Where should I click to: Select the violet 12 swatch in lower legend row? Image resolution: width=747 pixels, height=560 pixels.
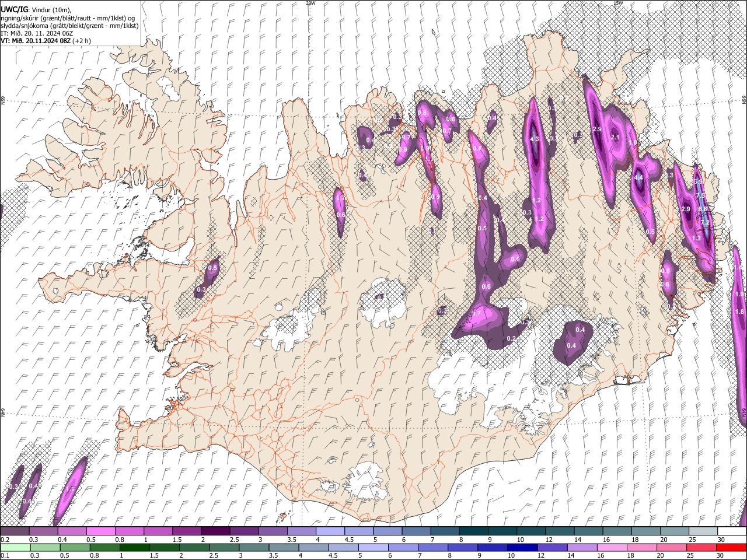point(551,547)
